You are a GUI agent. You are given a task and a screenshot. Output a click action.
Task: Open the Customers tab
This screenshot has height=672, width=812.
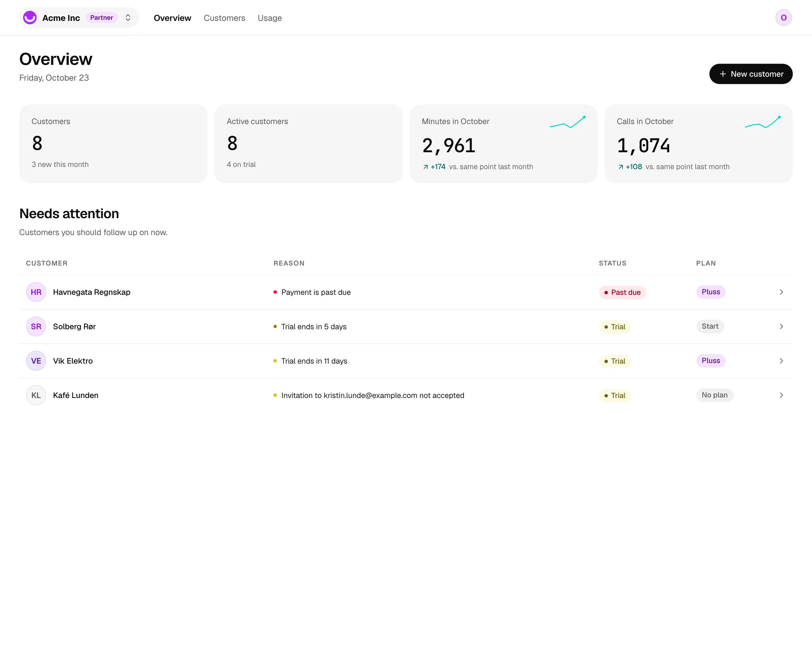point(224,18)
